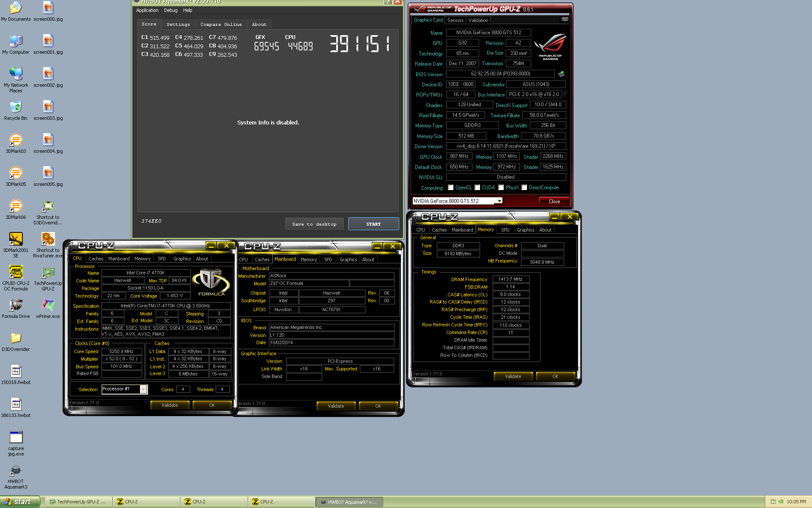812x508 pixels.
Task: Switch to About tab in Aquamark
Action: point(259,24)
